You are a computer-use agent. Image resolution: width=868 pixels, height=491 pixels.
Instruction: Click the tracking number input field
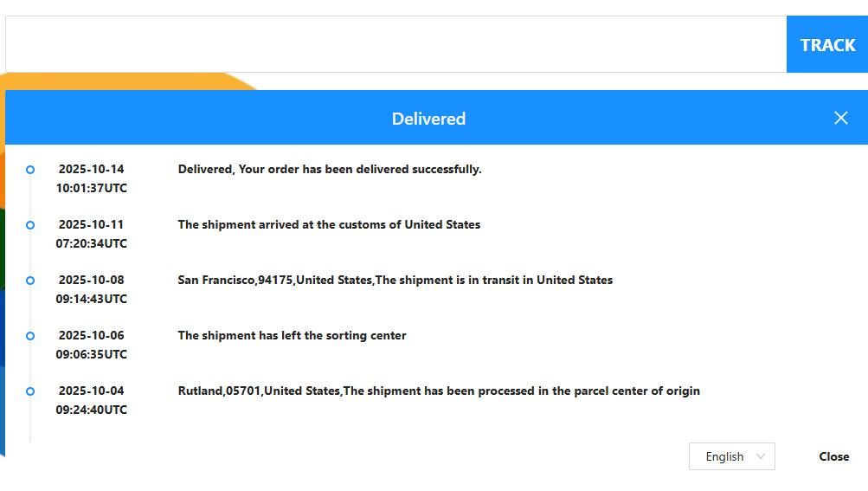click(395, 44)
